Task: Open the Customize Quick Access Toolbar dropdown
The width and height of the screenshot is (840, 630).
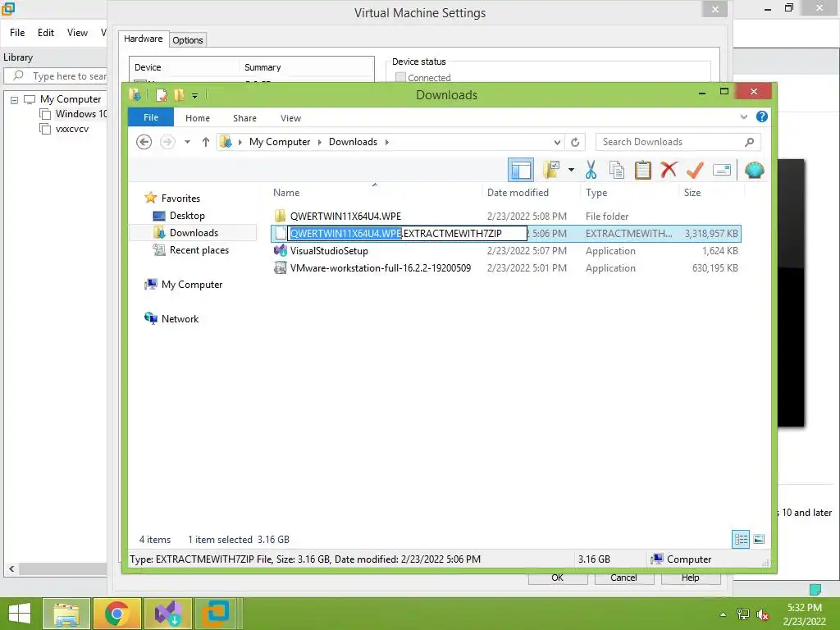Action: click(195, 96)
